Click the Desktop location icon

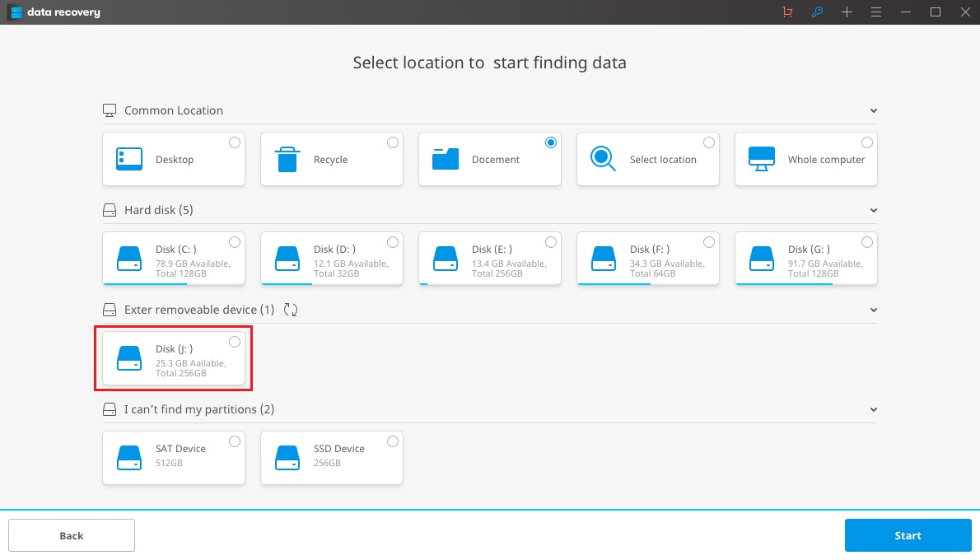[129, 159]
